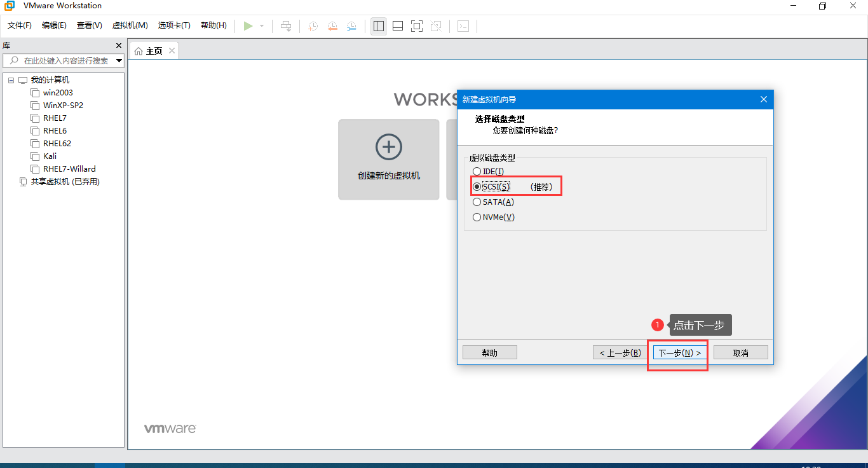Screen dimensions: 868x468
Task: Open the Snapshot Manager wrench icon
Action: (351, 26)
